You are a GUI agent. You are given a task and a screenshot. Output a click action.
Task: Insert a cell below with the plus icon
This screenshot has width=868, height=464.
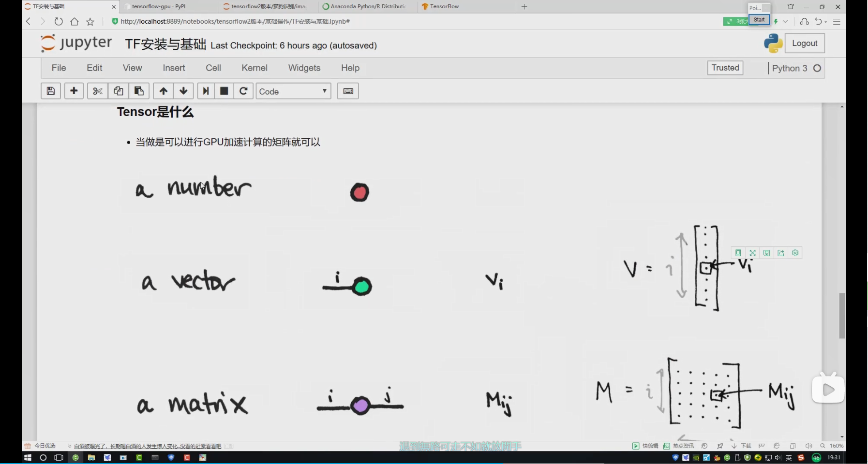click(74, 91)
